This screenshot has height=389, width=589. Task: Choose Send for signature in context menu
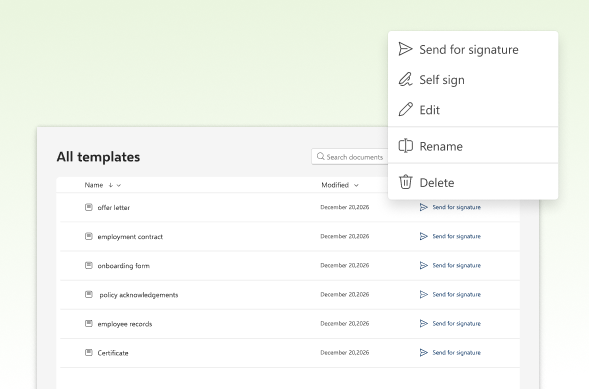point(473,50)
